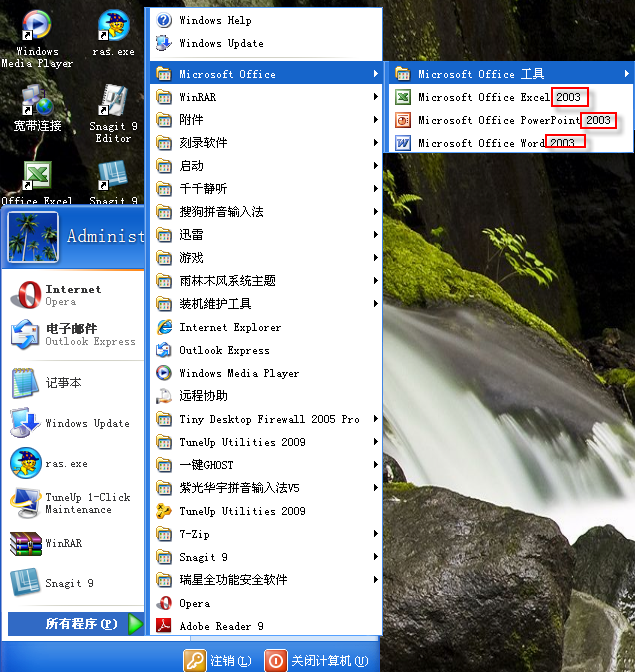
Task: Launch Adobe Reader 9
Action: pos(266,626)
